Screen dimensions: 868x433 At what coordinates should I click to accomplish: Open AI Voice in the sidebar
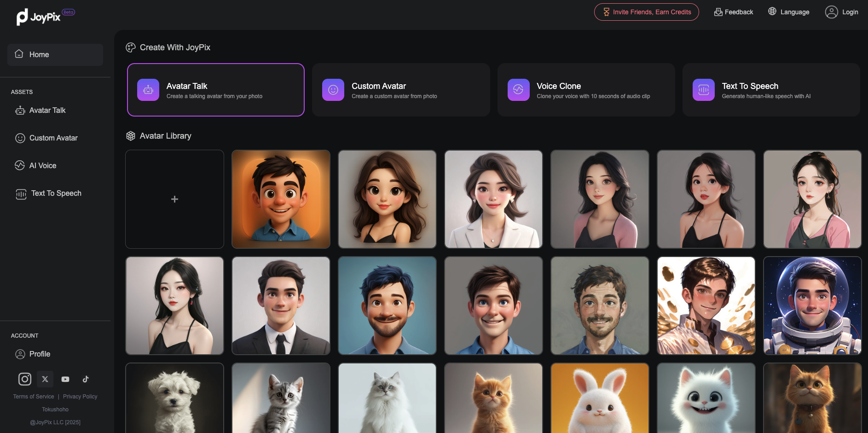coord(55,166)
